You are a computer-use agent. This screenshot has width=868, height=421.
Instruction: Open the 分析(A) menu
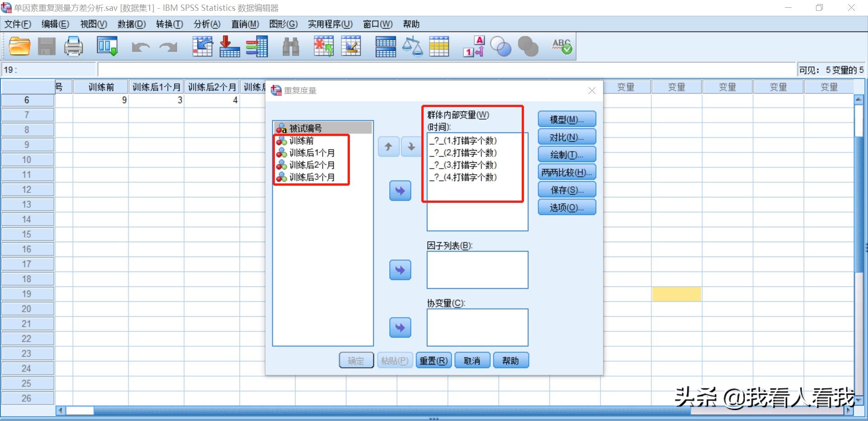click(207, 24)
